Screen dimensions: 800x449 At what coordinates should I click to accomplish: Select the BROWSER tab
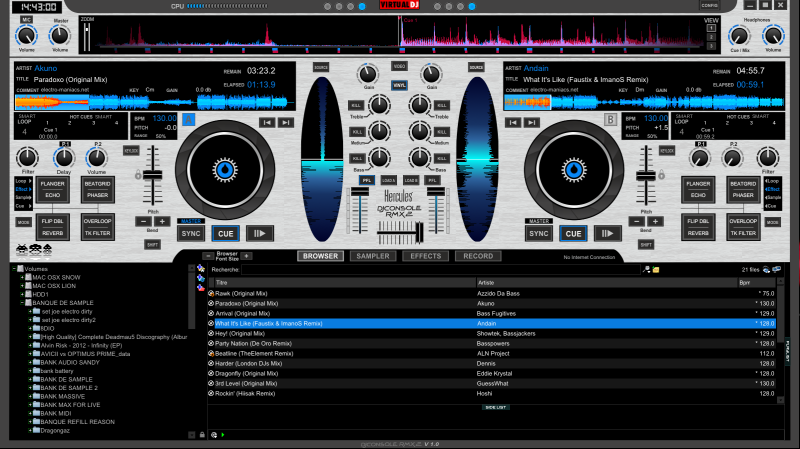(x=320, y=256)
